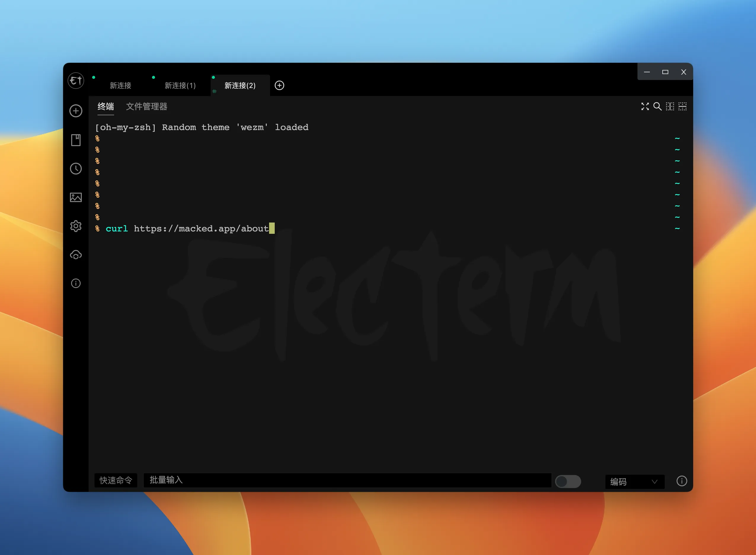The image size is (756, 555).
Task: Open the cloud sync panel
Action: tap(76, 255)
